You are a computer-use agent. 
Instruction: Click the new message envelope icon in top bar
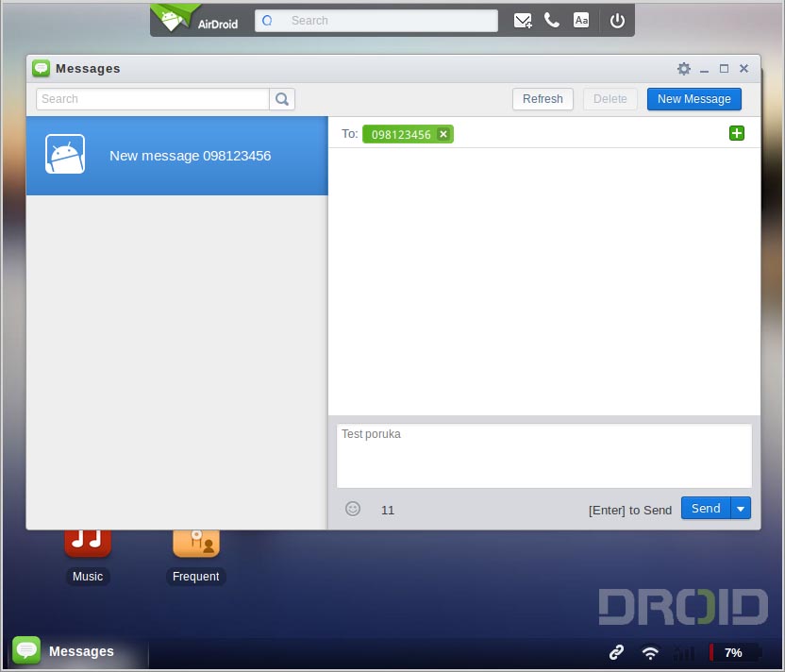523,21
